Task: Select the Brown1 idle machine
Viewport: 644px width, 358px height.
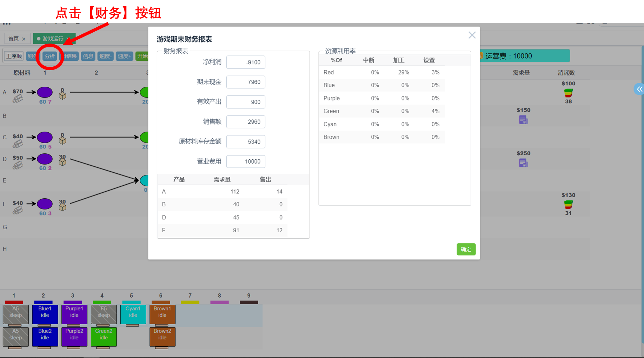Action: 162,314
